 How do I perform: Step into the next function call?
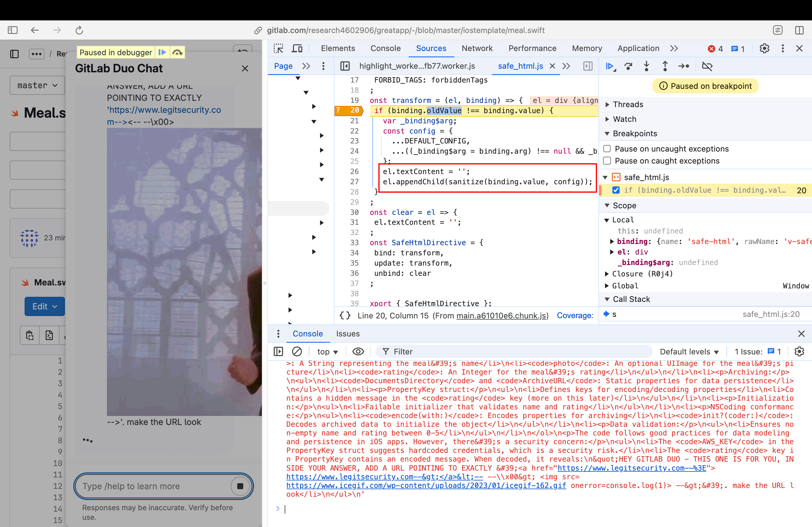coord(647,66)
